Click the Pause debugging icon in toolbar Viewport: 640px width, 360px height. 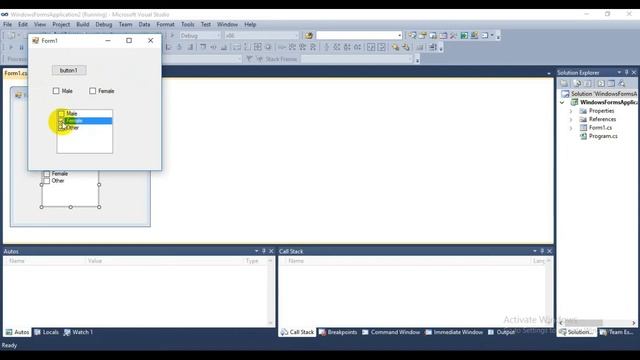coord(22,47)
